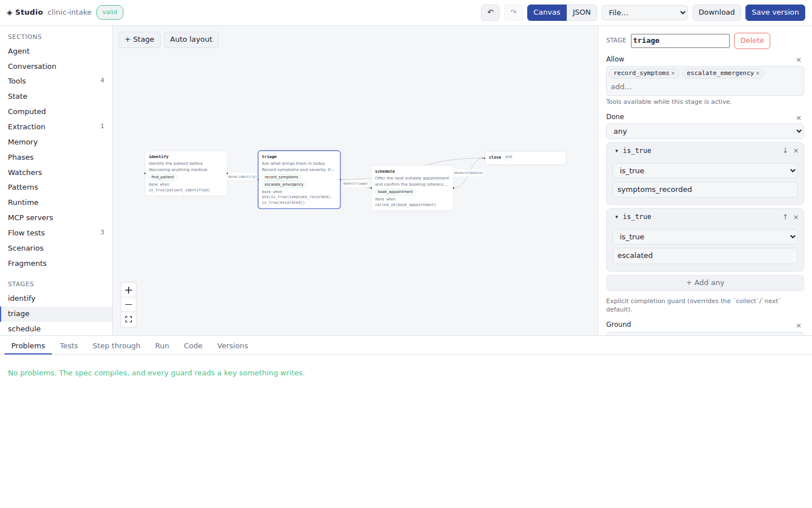The width and height of the screenshot is (812, 508).
Task: Move the escalated condition up
Action: [785, 217]
